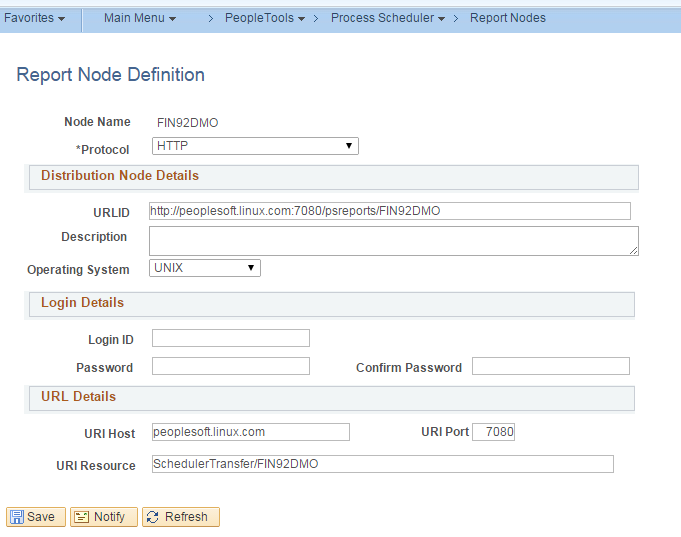Click the Distribution Node Details section header
Screen dimensions: 681x537
pos(334,177)
